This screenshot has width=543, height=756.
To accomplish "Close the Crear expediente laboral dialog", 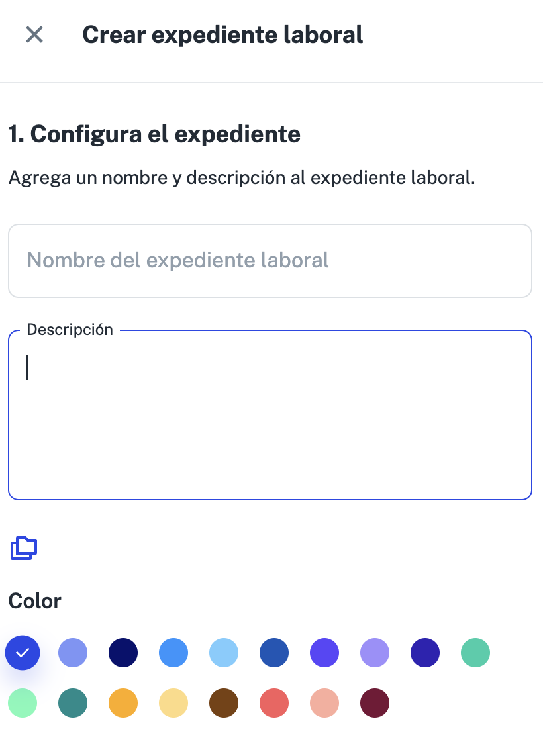I will [34, 34].
